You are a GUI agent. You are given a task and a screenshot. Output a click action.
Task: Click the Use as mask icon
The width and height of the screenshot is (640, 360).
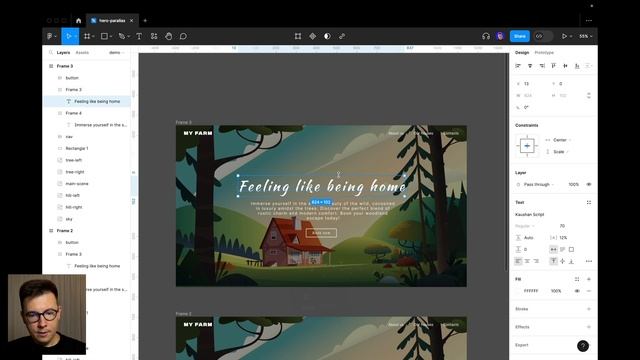[327, 36]
